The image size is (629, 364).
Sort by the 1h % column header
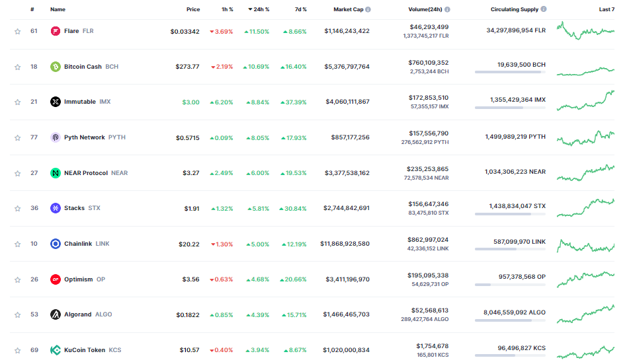pyautogui.click(x=228, y=9)
